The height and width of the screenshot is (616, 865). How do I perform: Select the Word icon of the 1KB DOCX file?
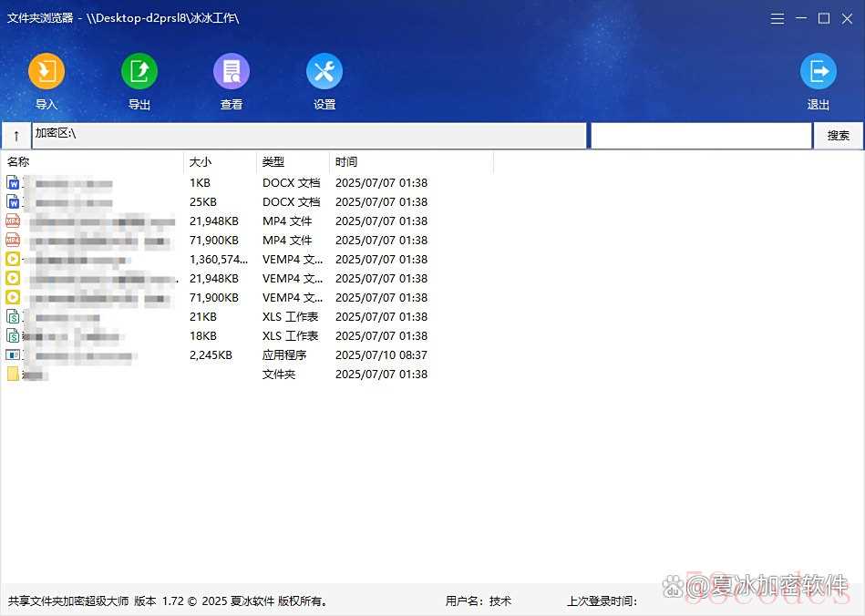click(x=13, y=182)
